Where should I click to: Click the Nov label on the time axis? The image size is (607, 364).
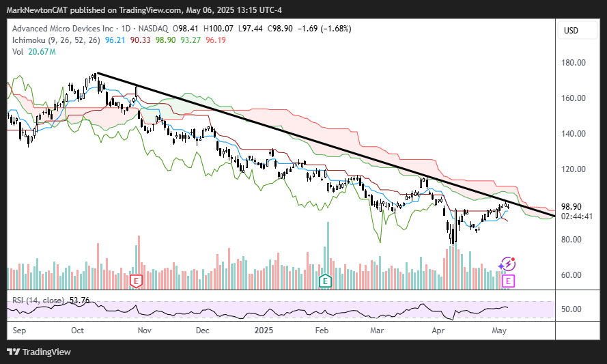click(144, 331)
